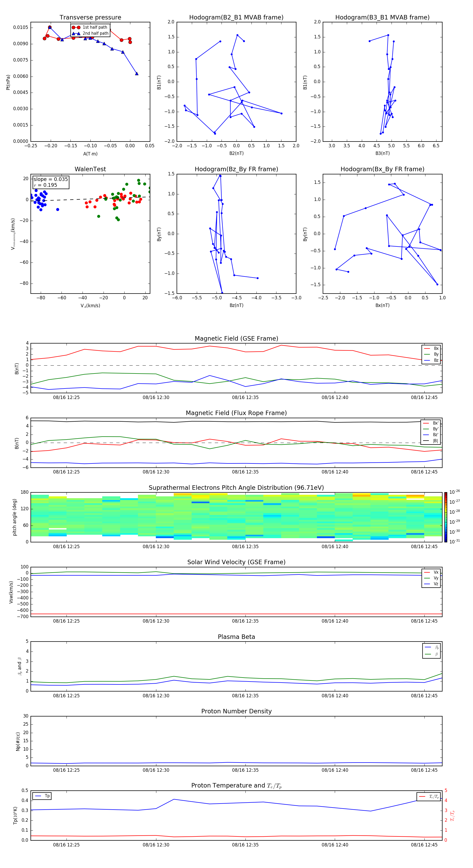Screen dimensions: 473x868
Task: Click the Proton Temperature and Te/Tp title
Action: pyautogui.click(x=236, y=786)
